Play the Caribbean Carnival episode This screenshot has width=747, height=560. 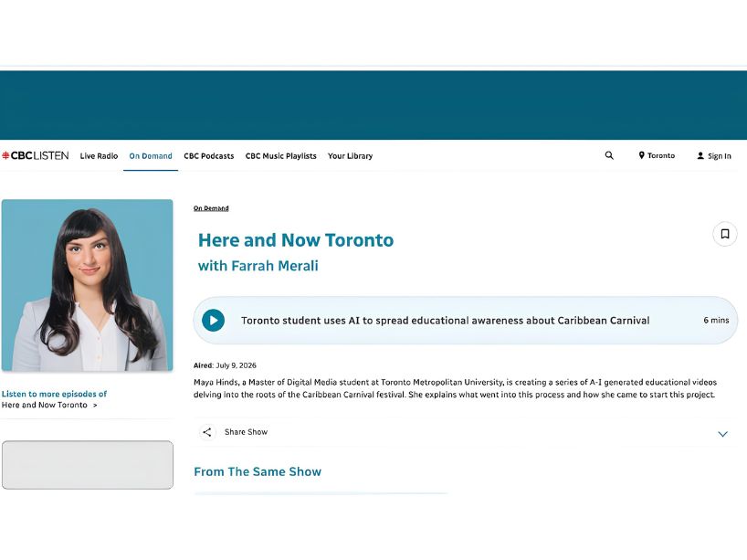pos(213,321)
